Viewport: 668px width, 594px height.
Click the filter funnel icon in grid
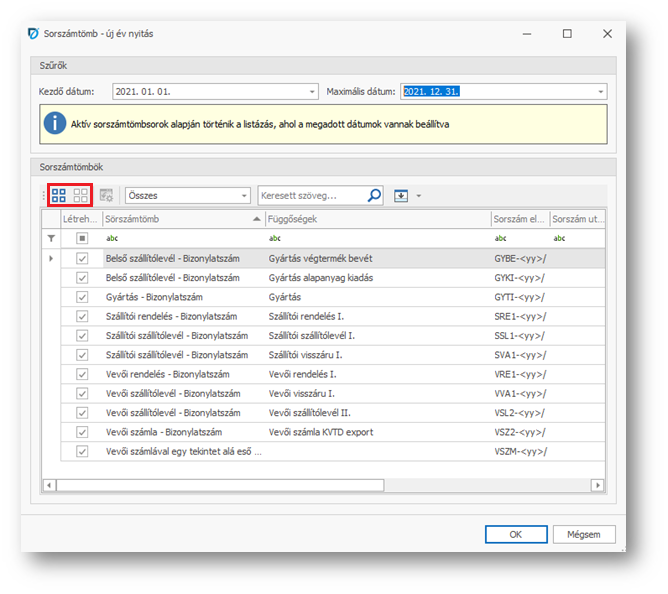point(52,238)
